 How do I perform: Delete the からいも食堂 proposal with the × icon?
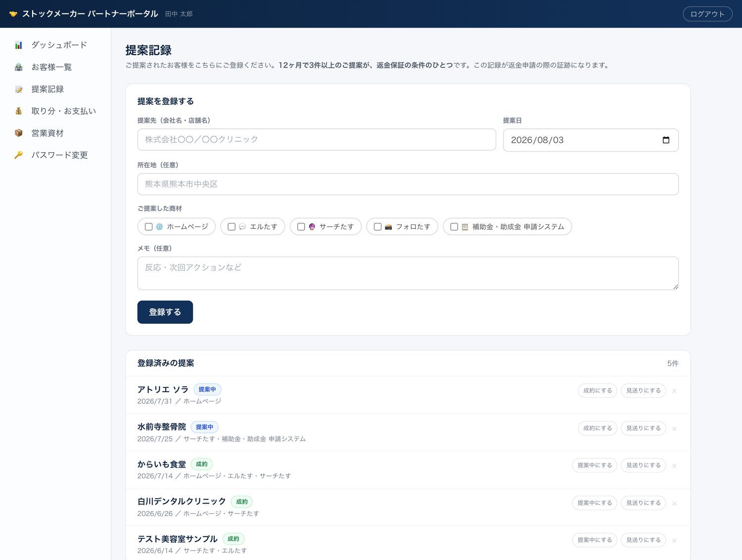pos(674,466)
